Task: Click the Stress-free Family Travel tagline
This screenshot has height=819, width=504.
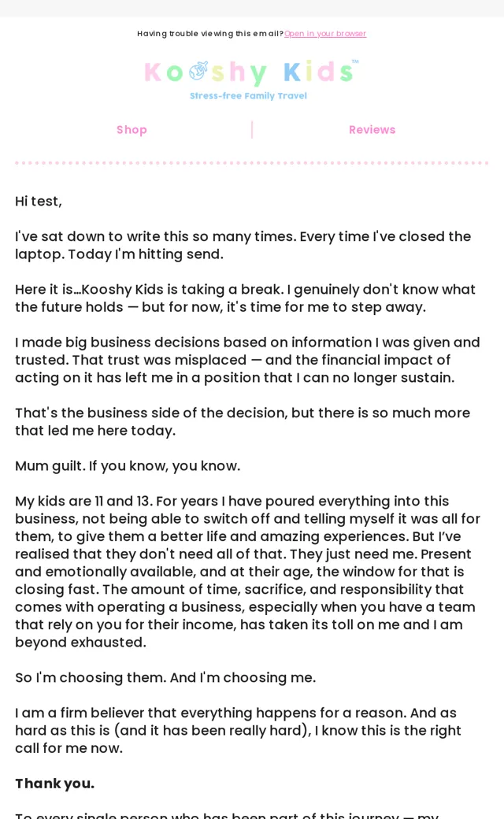Action: [248, 95]
